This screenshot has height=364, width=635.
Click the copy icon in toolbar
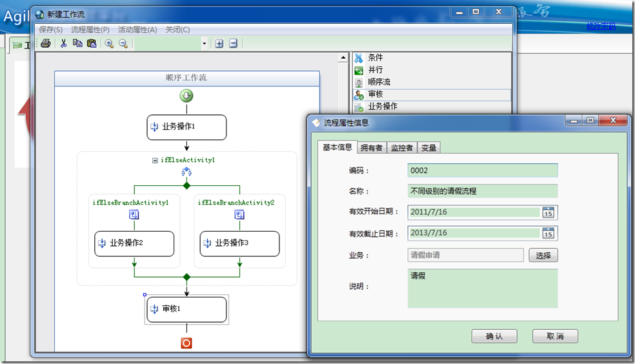tap(77, 43)
